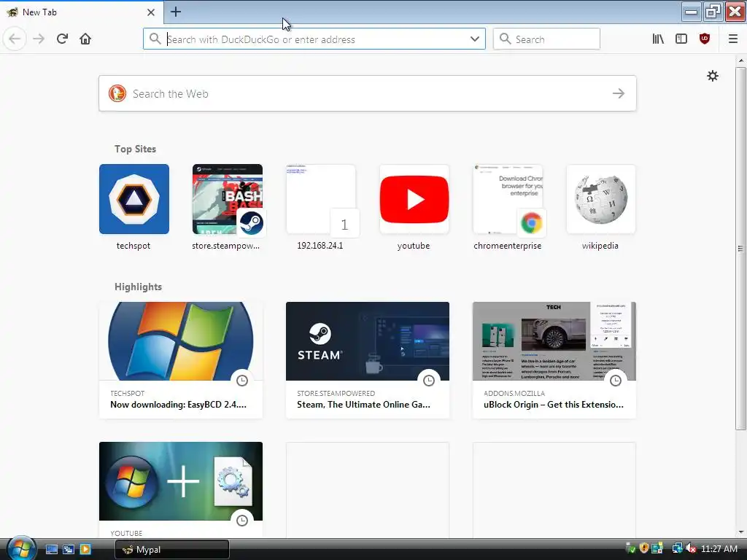Open EasyBCD techspot highlight card
747x560 pixels.
click(x=181, y=360)
